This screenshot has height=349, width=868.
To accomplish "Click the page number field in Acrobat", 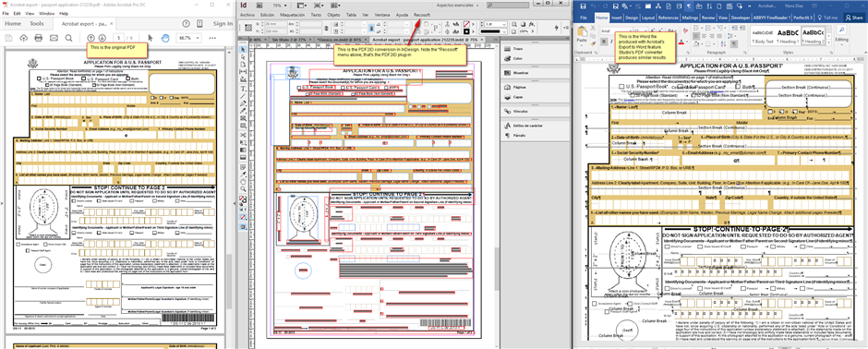I will pos(118,38).
